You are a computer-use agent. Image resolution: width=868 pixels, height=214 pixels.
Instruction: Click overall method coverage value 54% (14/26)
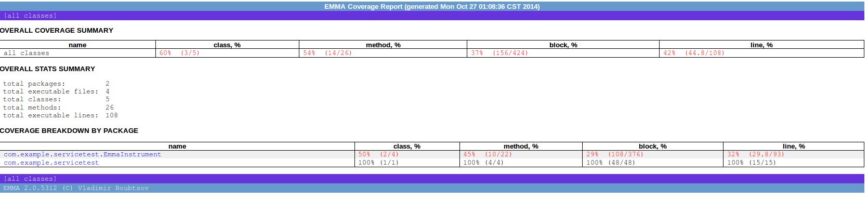click(x=327, y=53)
